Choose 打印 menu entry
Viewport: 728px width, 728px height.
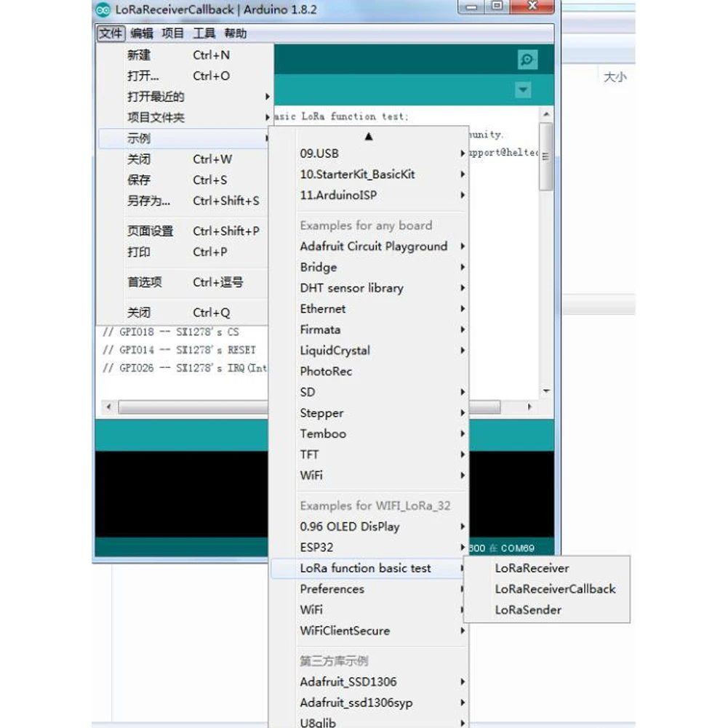tap(184, 252)
